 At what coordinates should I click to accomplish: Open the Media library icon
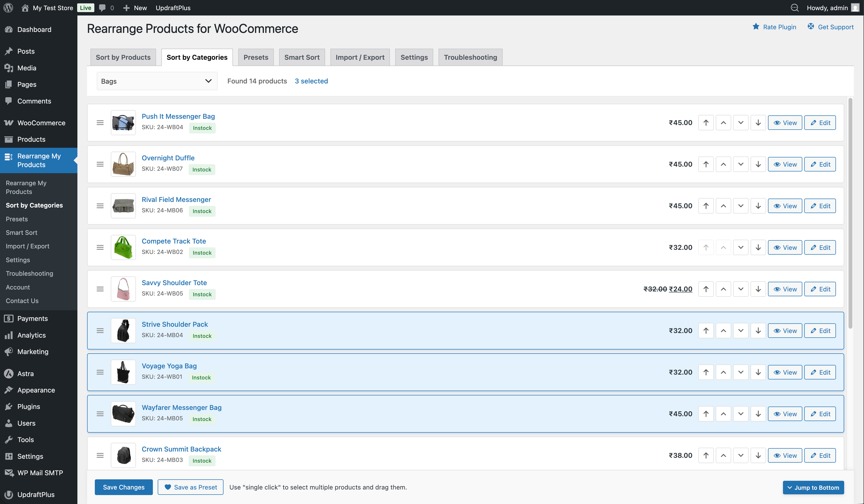(x=8, y=68)
